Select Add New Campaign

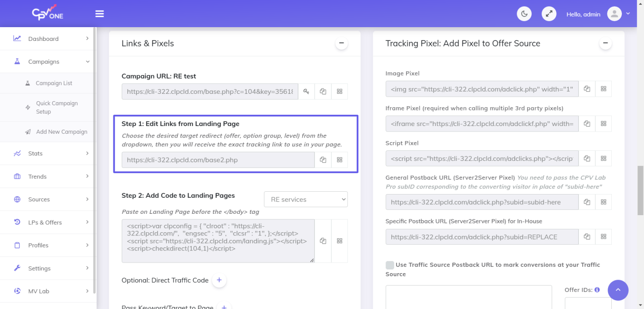coord(62,132)
